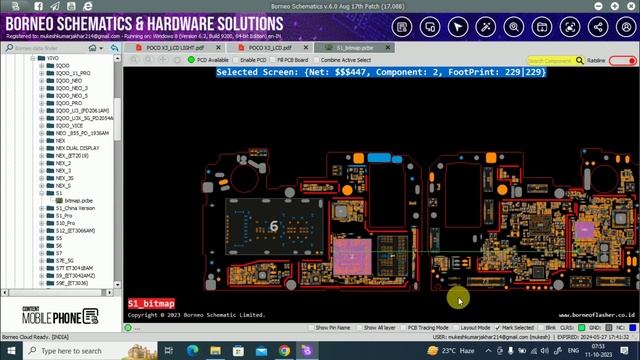Click the green status circle at canvas bottom-left

pyautogui.click(x=128, y=328)
